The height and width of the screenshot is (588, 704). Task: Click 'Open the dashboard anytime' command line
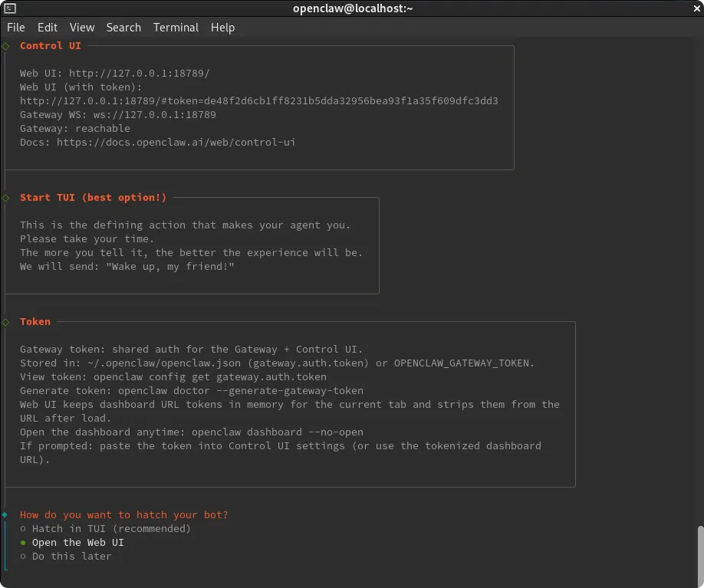point(192,432)
